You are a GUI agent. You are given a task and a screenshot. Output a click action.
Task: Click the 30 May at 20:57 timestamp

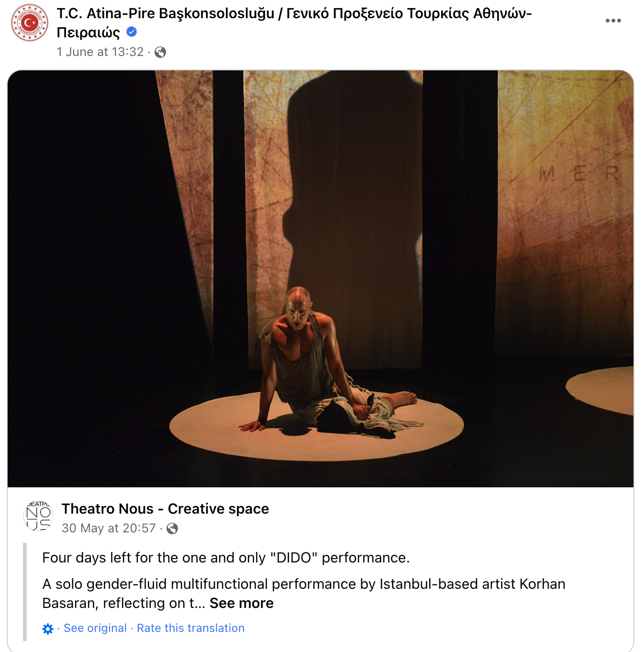point(109,528)
